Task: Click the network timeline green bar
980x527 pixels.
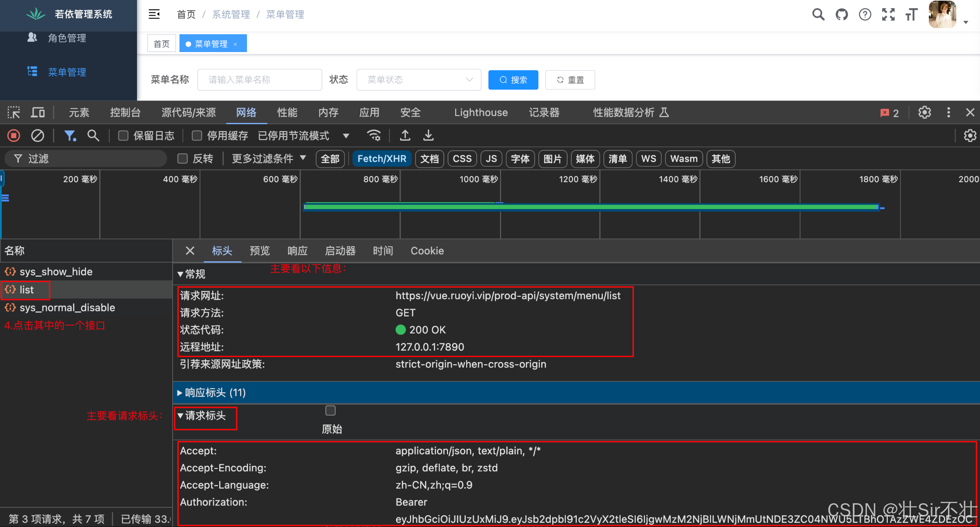Action: coord(591,207)
